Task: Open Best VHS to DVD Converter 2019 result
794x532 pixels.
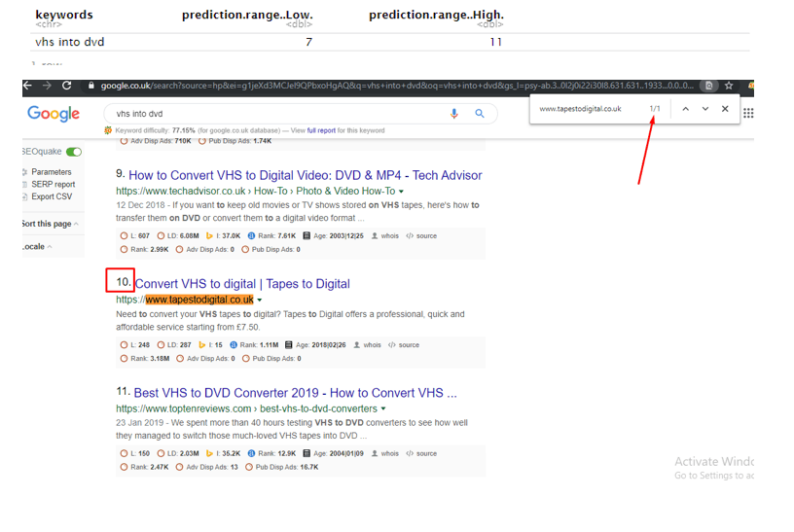Action: (x=295, y=393)
